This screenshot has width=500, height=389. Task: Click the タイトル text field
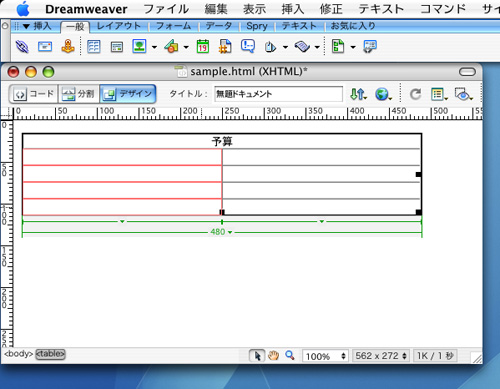278,94
